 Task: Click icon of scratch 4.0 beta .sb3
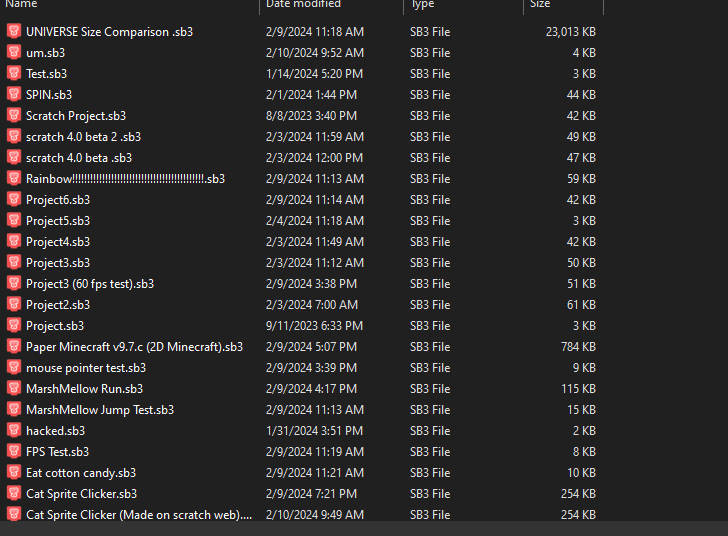14,157
